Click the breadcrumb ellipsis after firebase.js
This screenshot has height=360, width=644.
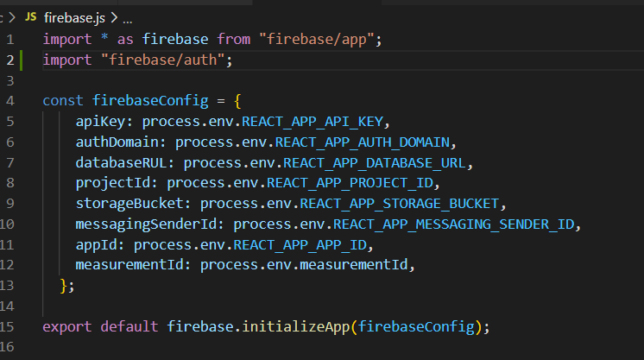128,19
